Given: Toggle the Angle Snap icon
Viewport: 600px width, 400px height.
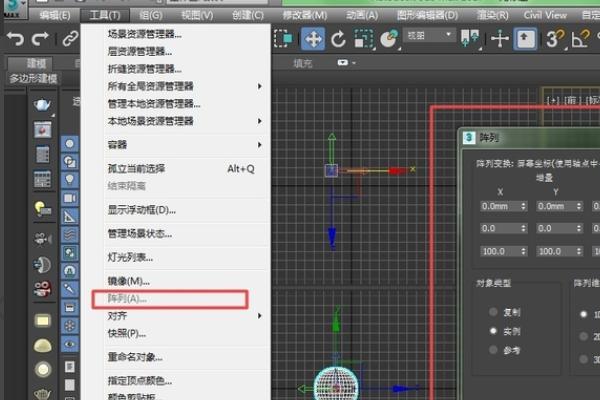Looking at the screenshot, I should click(x=580, y=39).
